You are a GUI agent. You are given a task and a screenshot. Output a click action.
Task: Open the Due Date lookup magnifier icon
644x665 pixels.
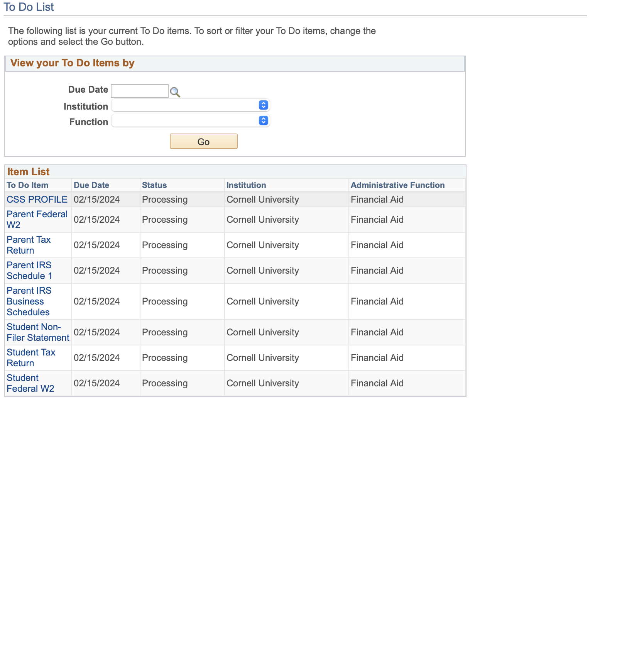(175, 92)
